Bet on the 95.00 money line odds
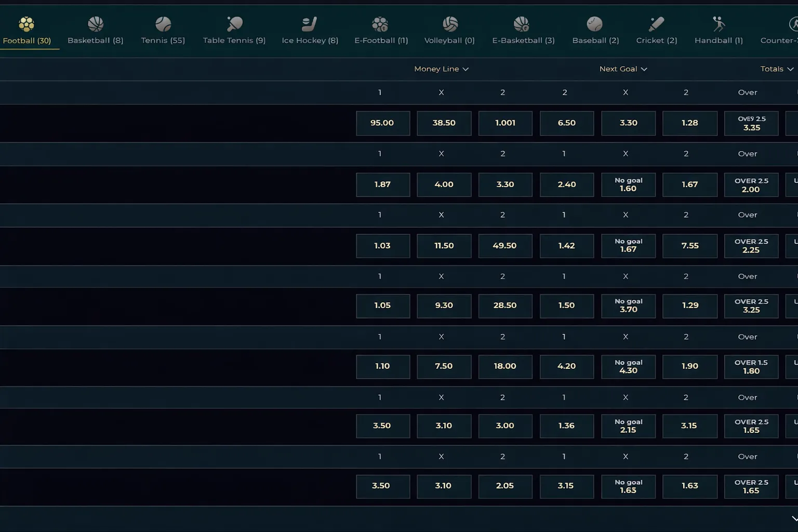798x532 pixels. click(x=383, y=123)
